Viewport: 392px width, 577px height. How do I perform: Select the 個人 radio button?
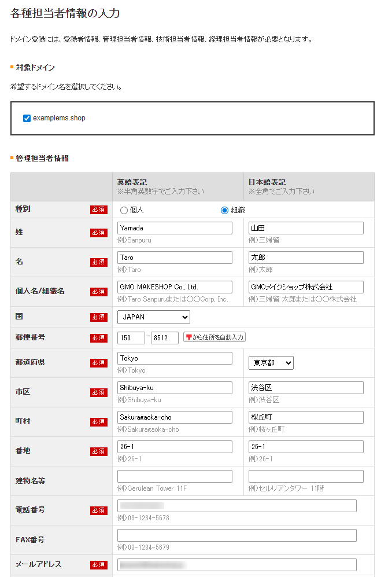point(124,210)
